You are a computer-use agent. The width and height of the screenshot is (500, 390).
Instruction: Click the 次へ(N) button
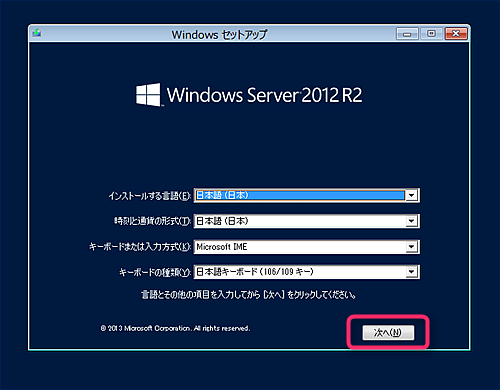pos(388,332)
